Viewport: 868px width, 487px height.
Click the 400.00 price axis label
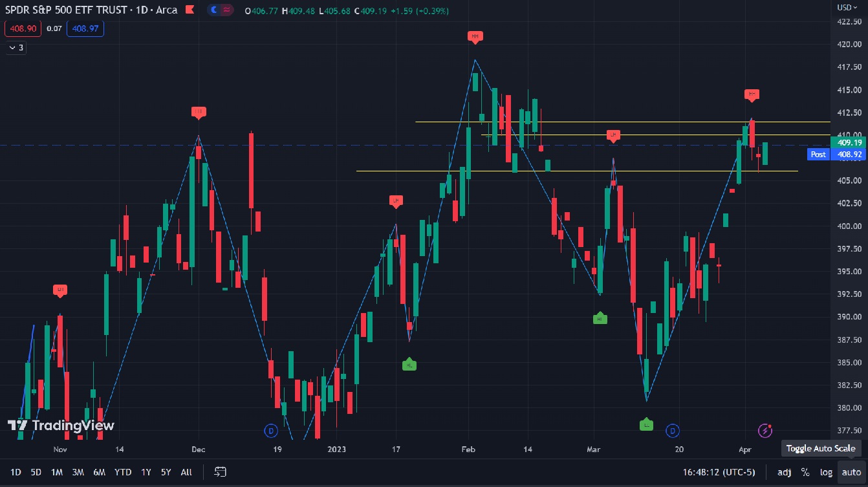849,226
